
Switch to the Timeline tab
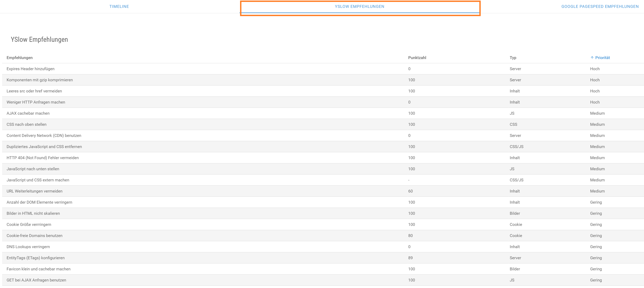pos(119,7)
